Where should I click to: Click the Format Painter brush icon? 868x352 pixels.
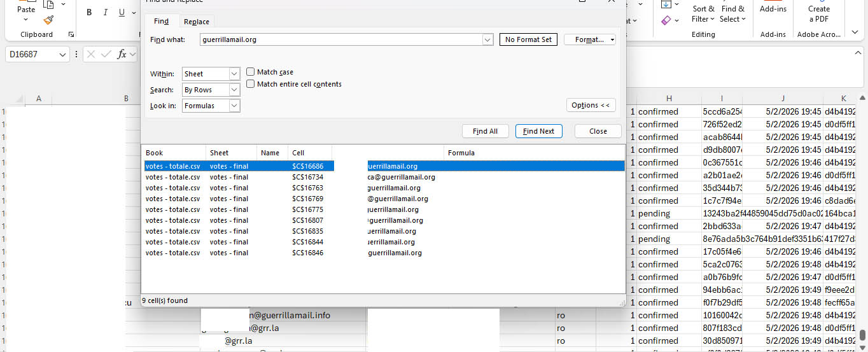(x=48, y=20)
